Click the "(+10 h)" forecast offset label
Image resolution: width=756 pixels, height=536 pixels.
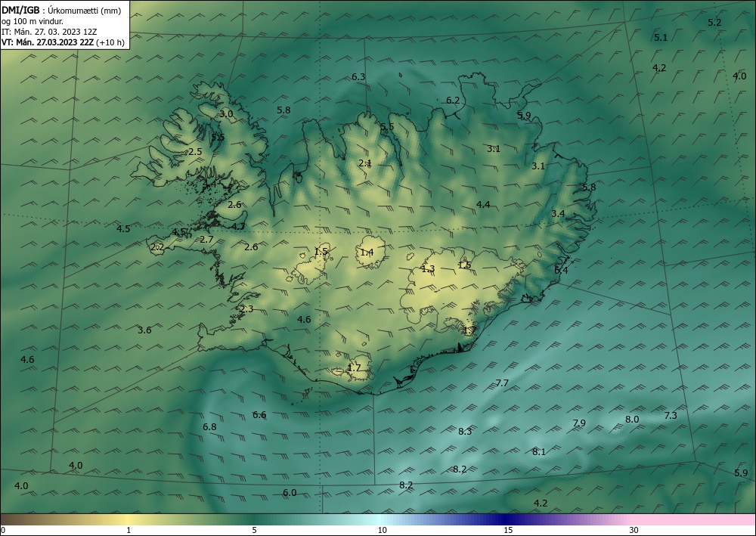pyautogui.click(x=110, y=42)
